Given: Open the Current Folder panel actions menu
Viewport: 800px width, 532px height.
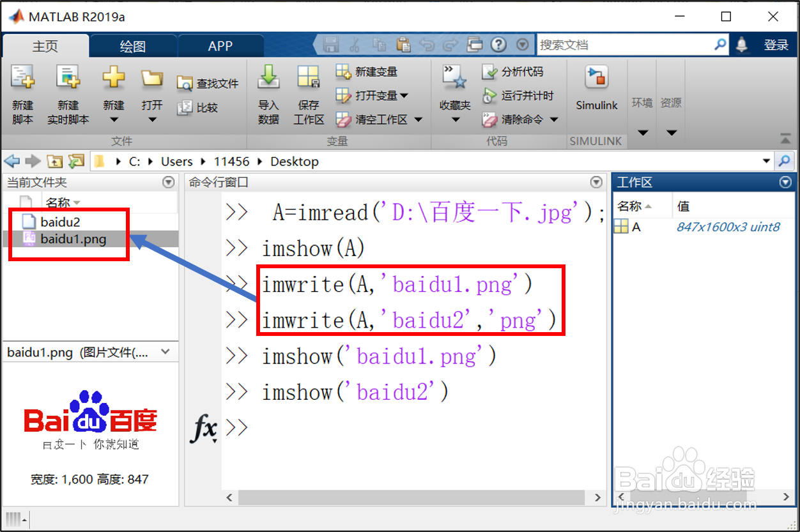Looking at the screenshot, I should (169, 182).
